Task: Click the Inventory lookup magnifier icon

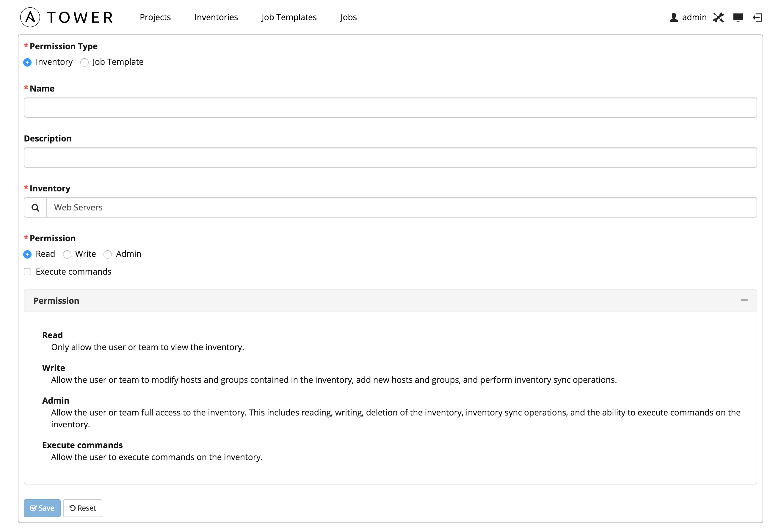Action: coord(35,207)
